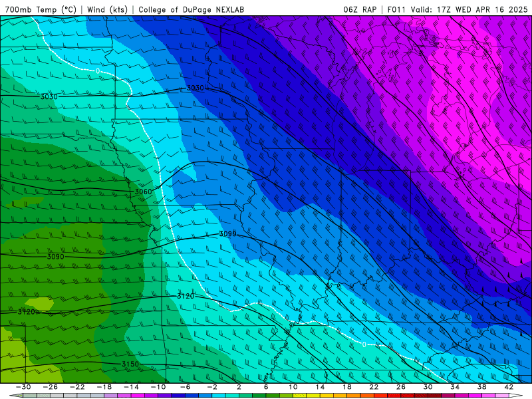
Task: Click the 38 color scale label
Action: coord(481,387)
